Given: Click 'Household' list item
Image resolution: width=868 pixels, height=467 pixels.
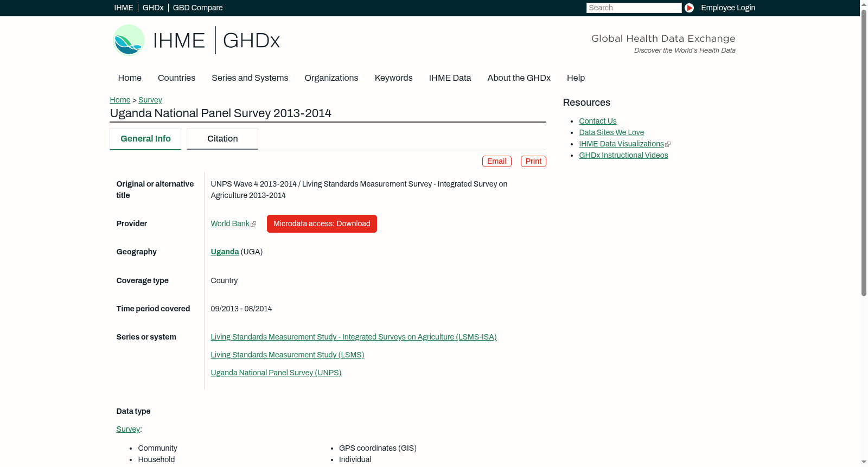Looking at the screenshot, I should [156, 459].
